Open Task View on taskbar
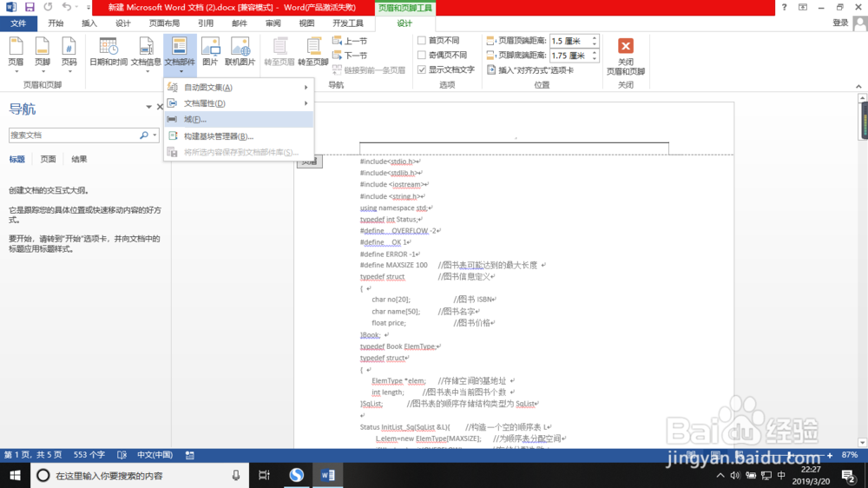Screen dimensions: 868x488 tap(264, 475)
